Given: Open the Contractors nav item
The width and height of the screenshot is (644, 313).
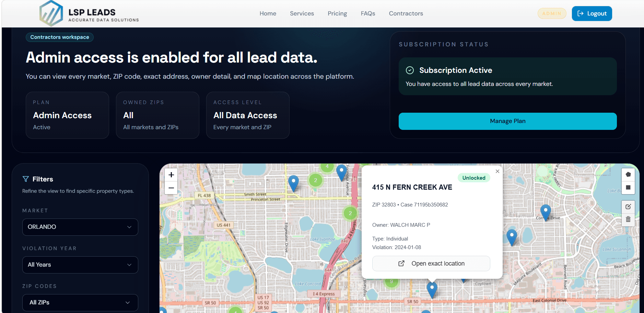Looking at the screenshot, I should (x=406, y=13).
